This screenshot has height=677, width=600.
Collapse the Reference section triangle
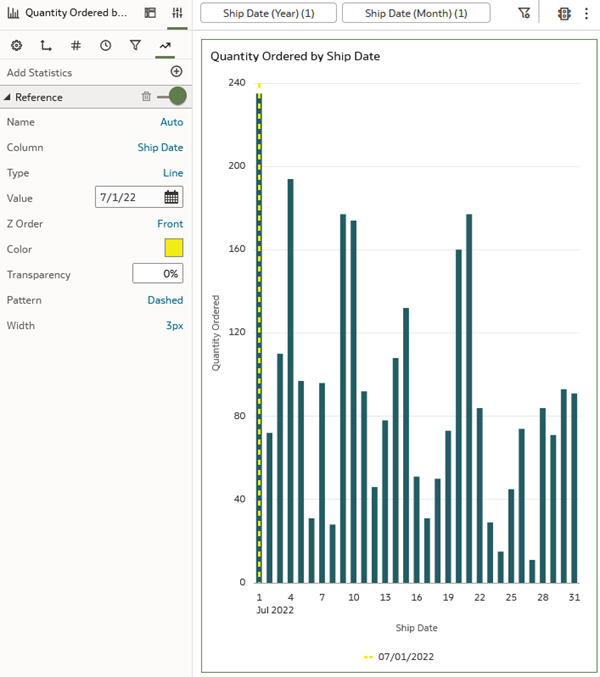7,97
